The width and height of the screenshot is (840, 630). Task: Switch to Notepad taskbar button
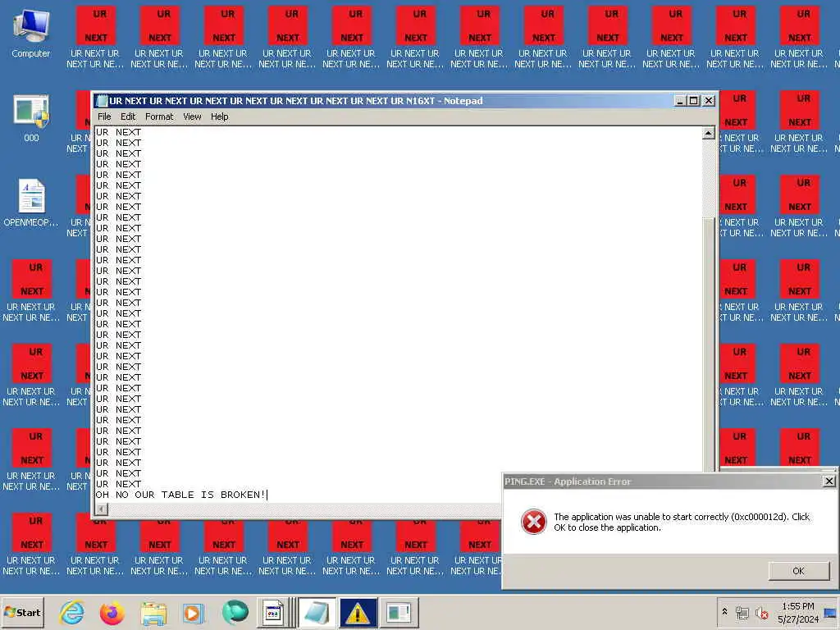pos(317,612)
